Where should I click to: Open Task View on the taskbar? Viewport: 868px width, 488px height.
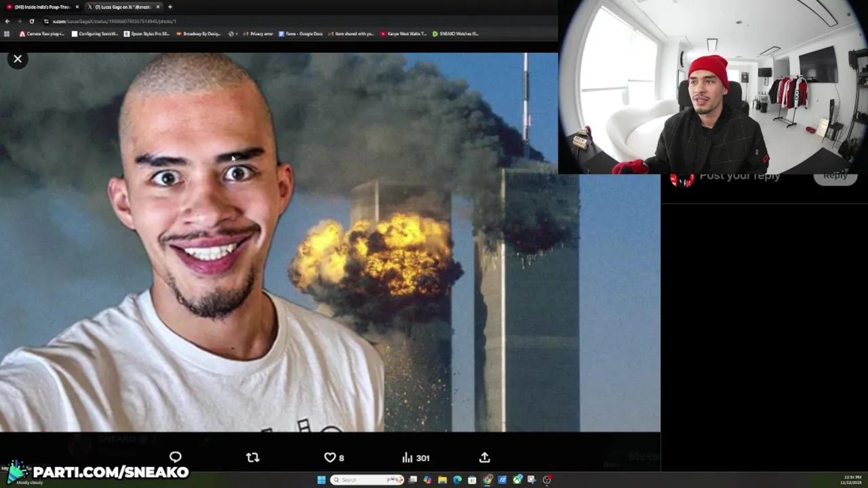pyautogui.click(x=412, y=480)
